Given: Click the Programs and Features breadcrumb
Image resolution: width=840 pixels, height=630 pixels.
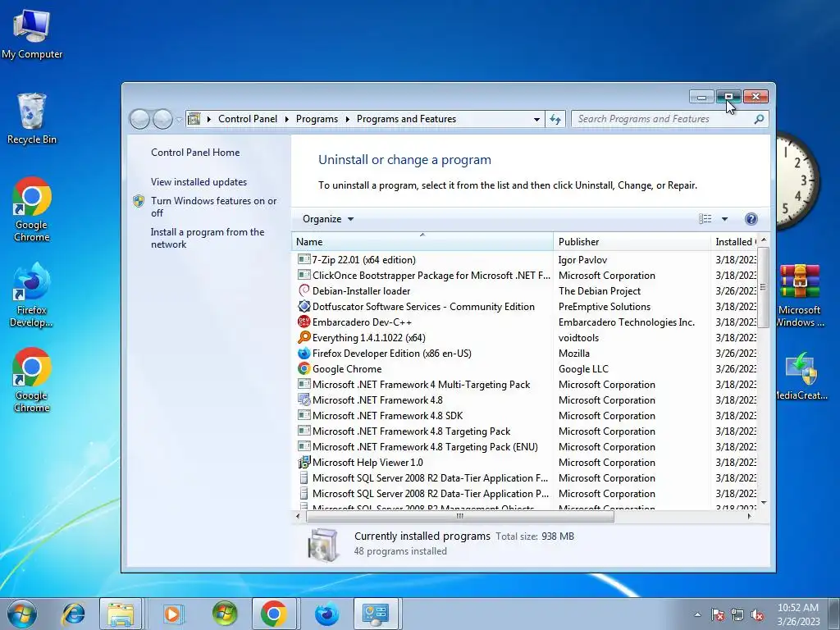Looking at the screenshot, I should coord(406,119).
